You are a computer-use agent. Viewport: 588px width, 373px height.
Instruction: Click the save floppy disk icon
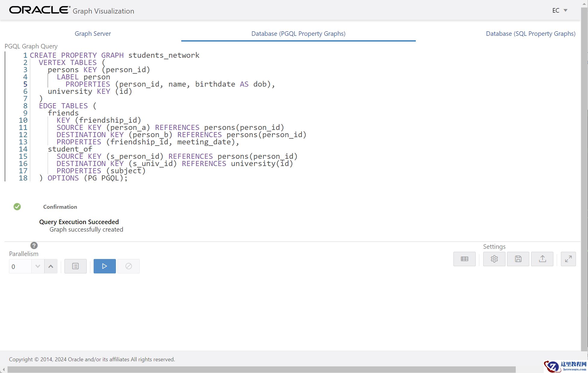click(x=518, y=259)
